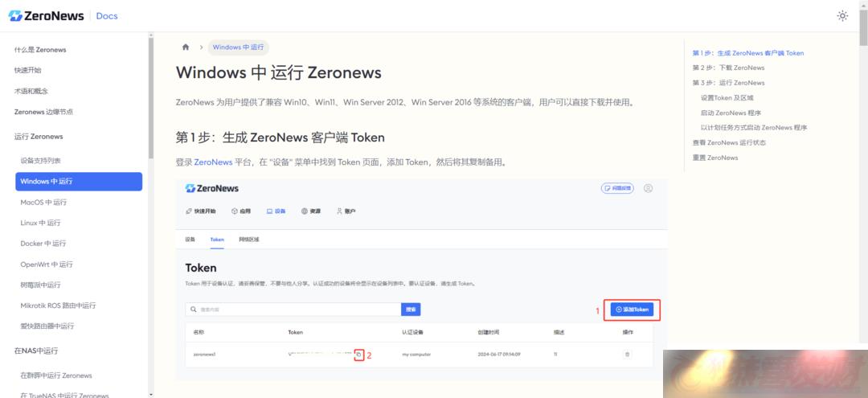Open 在群晖中运行 Zeronews sidebar page

tap(56, 375)
